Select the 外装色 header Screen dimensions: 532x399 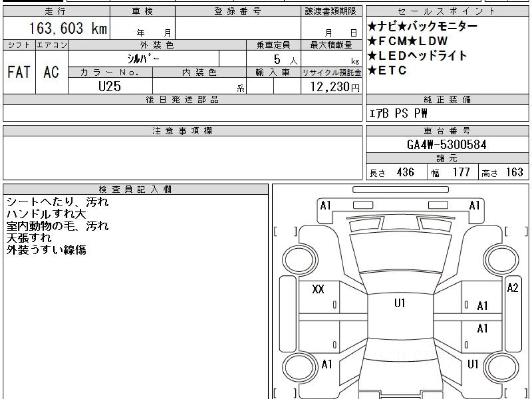[157, 45]
